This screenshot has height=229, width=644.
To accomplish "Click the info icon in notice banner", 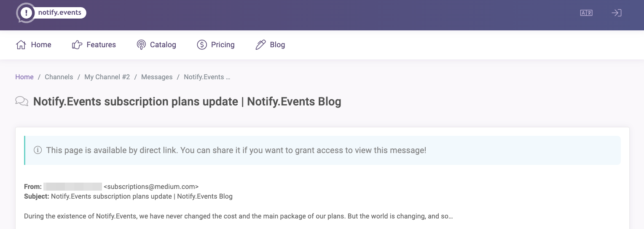I will click(x=38, y=150).
